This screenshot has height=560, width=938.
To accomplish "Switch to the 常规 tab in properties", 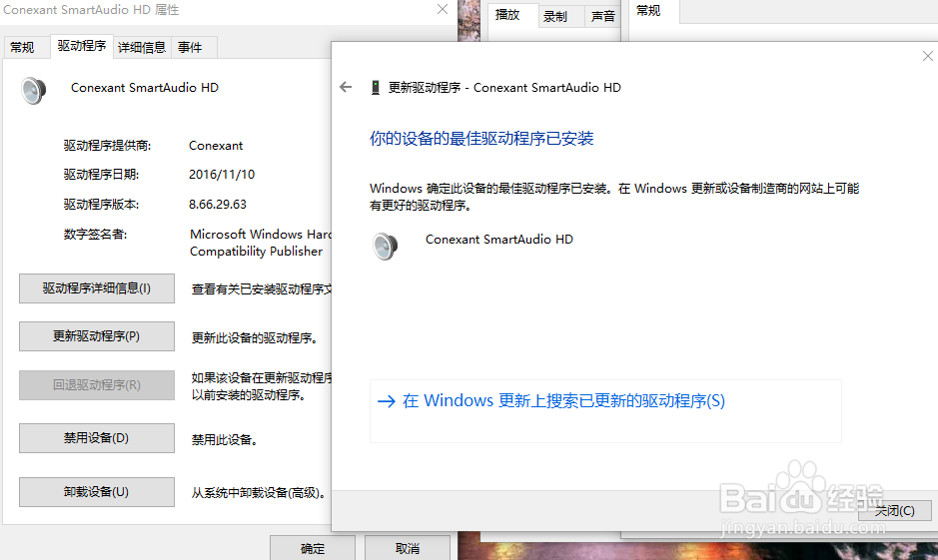I will (22, 47).
